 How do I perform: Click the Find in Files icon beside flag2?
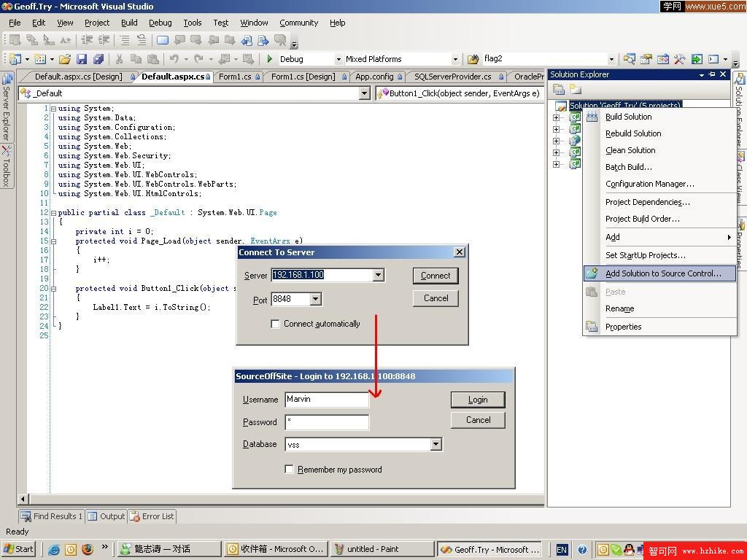473,59
